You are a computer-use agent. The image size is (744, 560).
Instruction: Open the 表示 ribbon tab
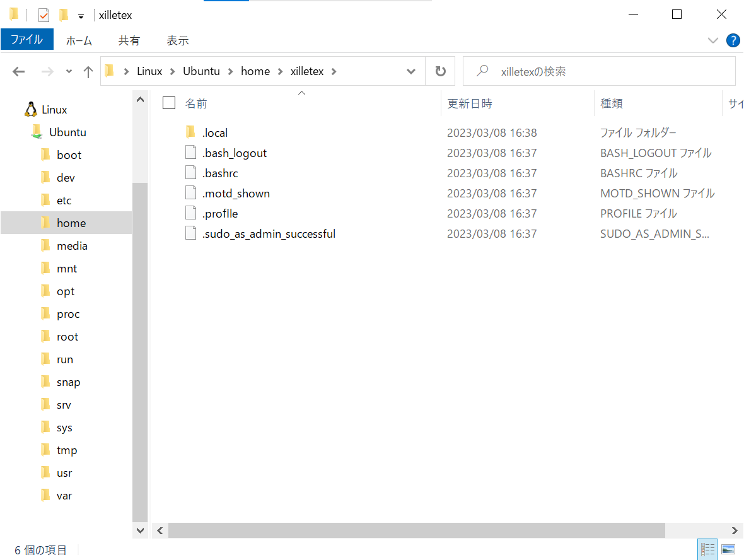177,41
